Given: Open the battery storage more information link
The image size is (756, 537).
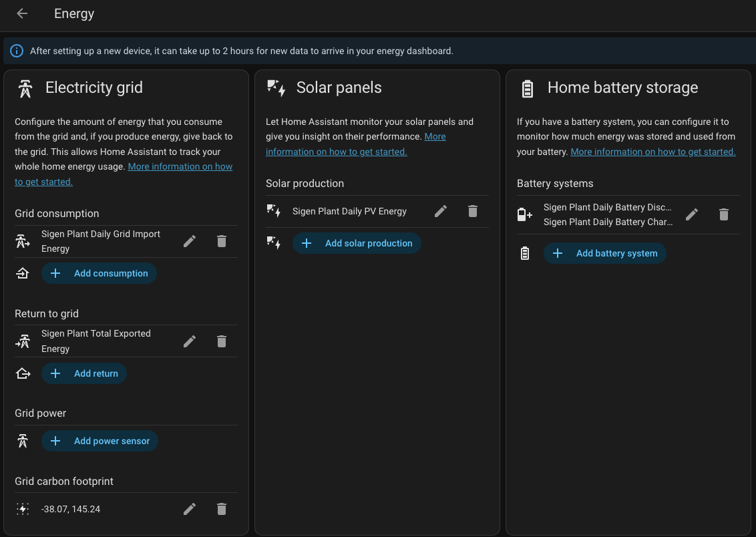Looking at the screenshot, I should pyautogui.click(x=652, y=151).
